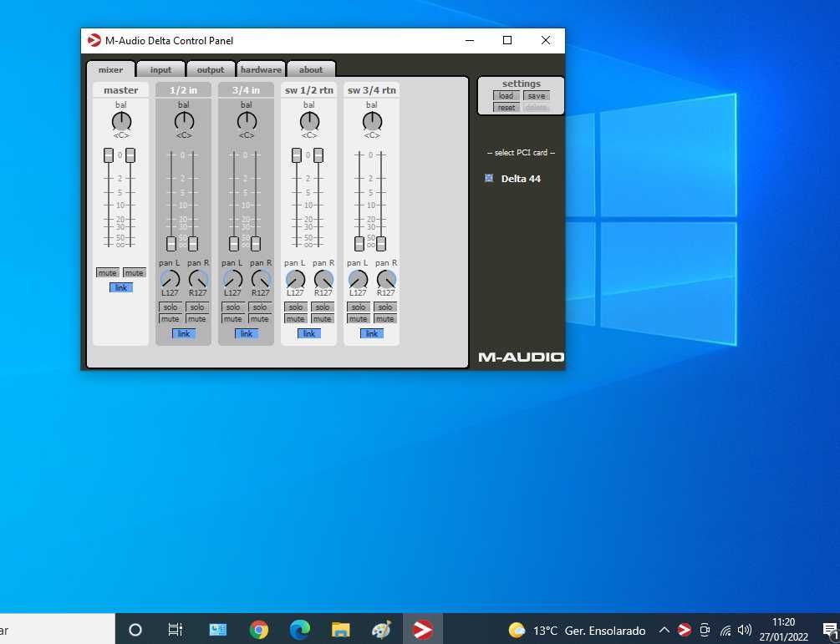Click the master left fader handle
840x644 pixels.
pyautogui.click(x=109, y=155)
